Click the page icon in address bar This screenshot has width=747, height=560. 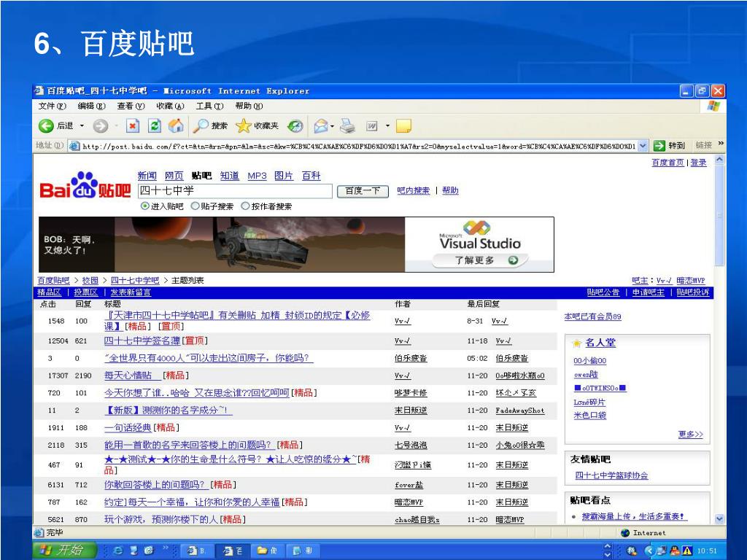coord(74,146)
